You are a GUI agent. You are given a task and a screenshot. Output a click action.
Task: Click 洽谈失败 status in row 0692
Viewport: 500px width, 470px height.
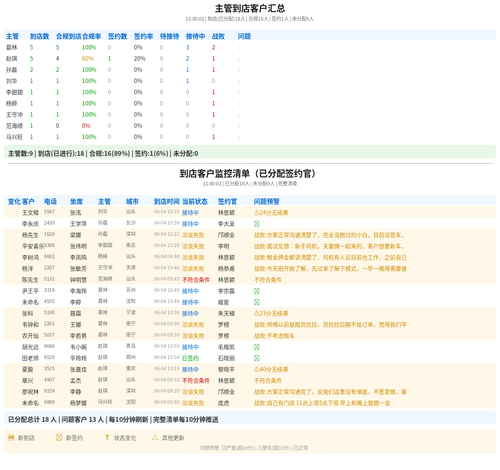click(193, 257)
